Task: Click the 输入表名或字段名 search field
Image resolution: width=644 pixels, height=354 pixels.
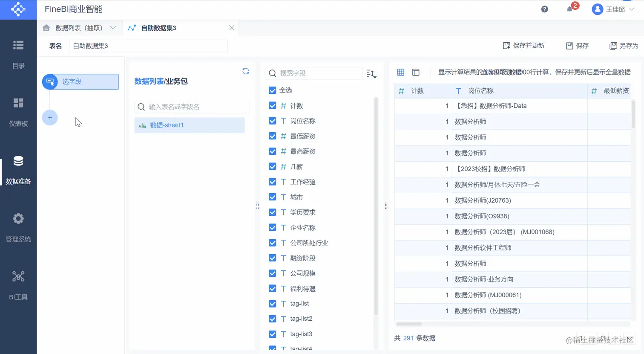Action: pyautogui.click(x=192, y=107)
